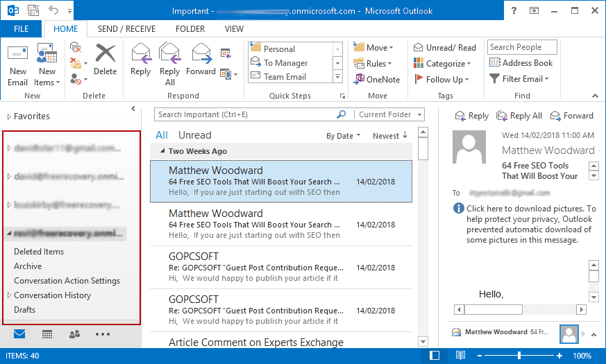Screen dimensions: 606x364
Task: Expand the Conversation History folder
Action: 9,295
